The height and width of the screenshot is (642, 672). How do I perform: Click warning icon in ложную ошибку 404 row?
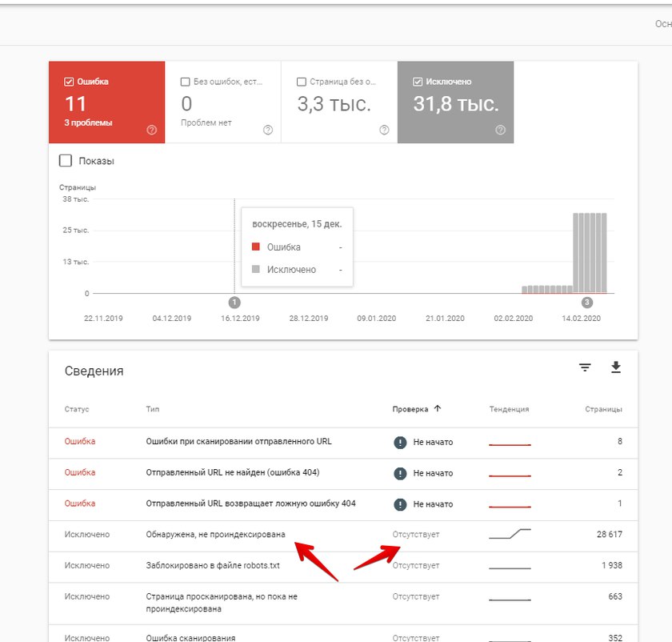coord(400,504)
